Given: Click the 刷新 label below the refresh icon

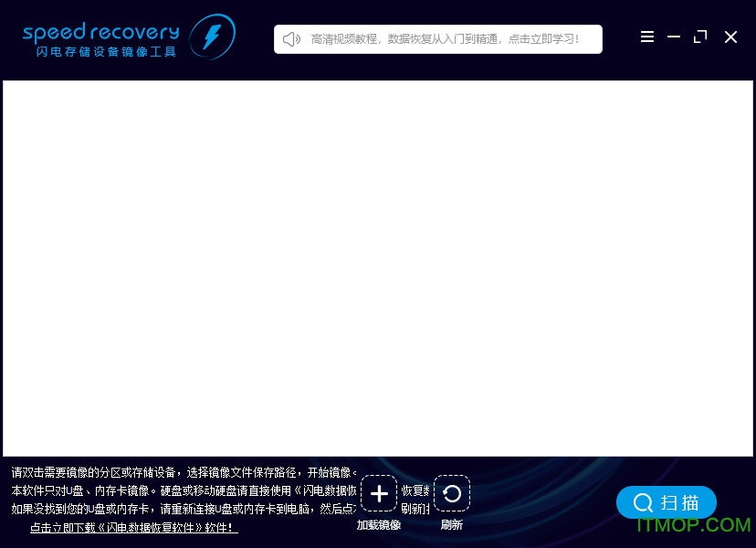Looking at the screenshot, I should pos(452,524).
